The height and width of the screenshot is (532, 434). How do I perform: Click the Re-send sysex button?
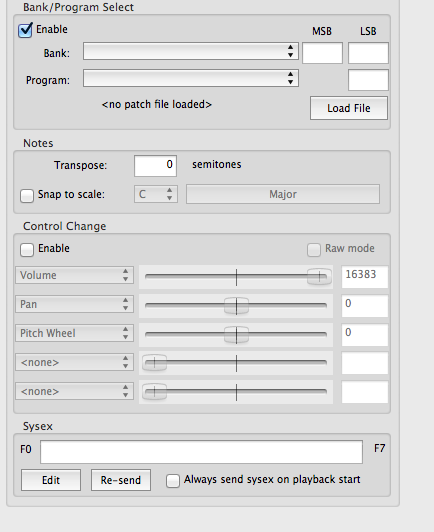[x=121, y=480]
